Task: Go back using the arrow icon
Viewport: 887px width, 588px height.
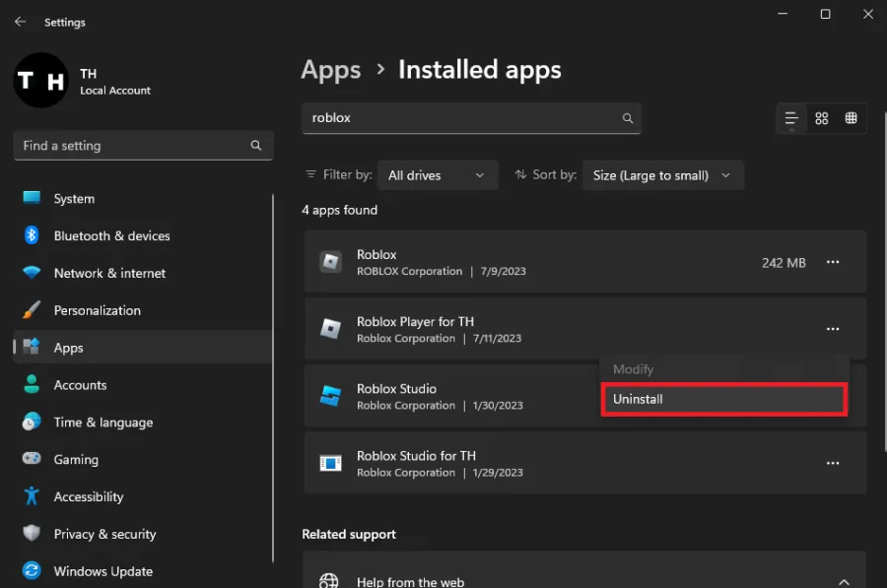Action: [x=21, y=22]
